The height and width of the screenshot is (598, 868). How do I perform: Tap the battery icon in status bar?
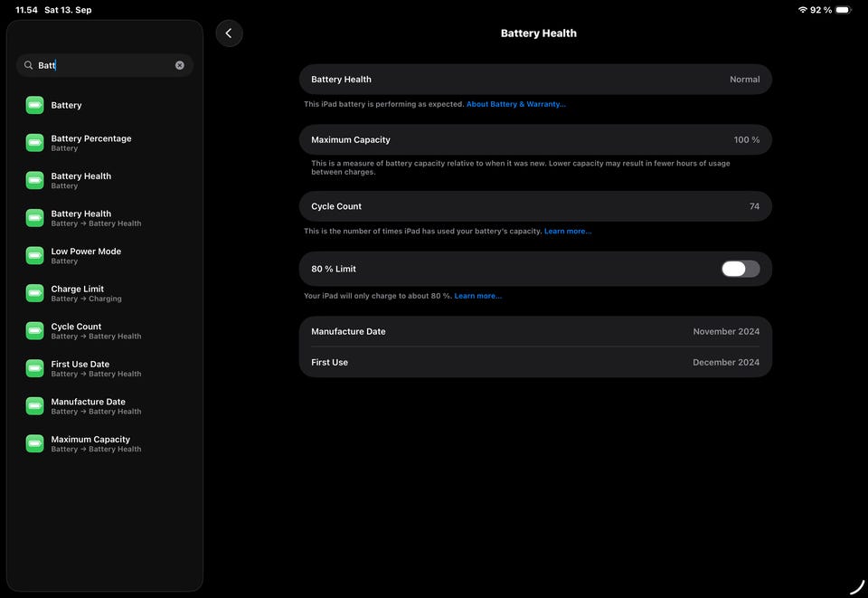(843, 10)
